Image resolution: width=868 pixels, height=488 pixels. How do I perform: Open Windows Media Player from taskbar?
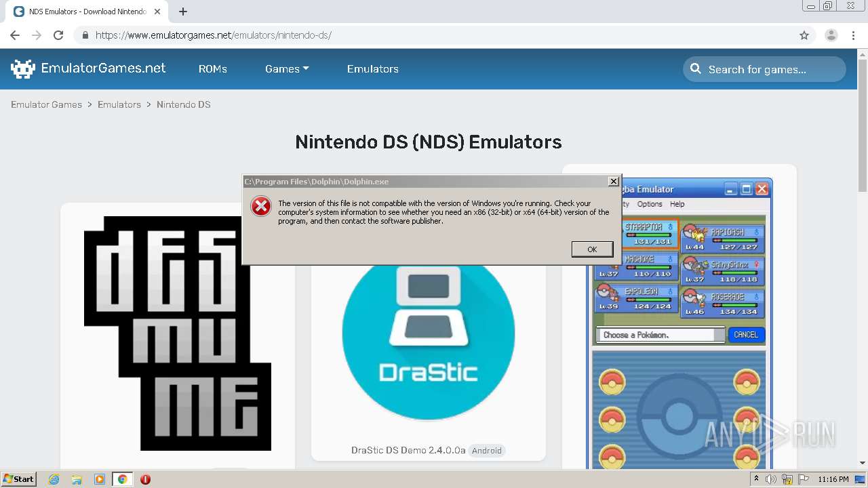[x=100, y=479]
